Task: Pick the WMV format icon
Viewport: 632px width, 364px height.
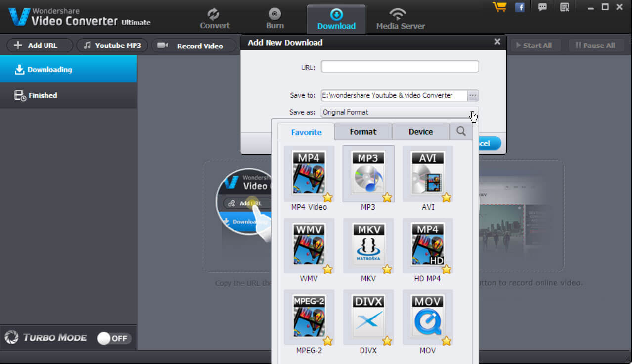Action: (309, 245)
